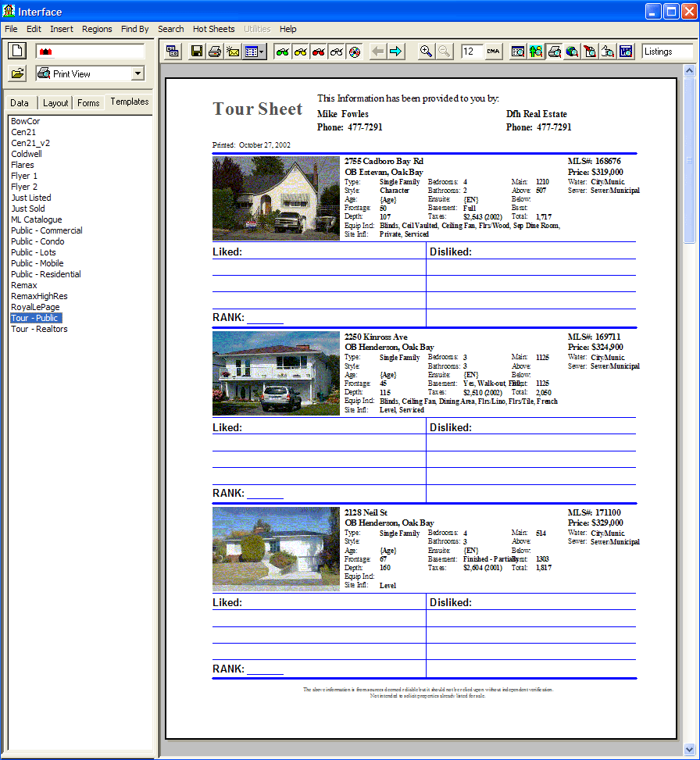Click the vertical scrollbar down arrow
Image resolution: width=700 pixels, height=760 pixels.
[x=689, y=749]
